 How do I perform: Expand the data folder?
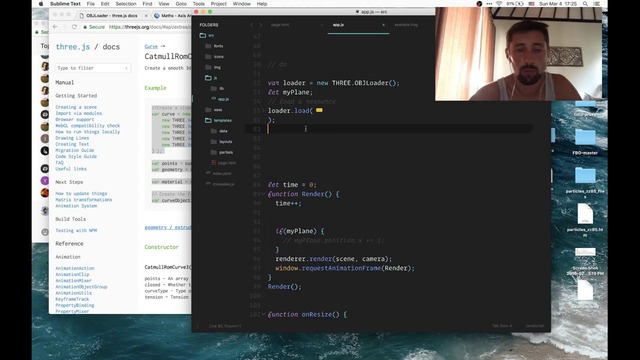point(219,131)
